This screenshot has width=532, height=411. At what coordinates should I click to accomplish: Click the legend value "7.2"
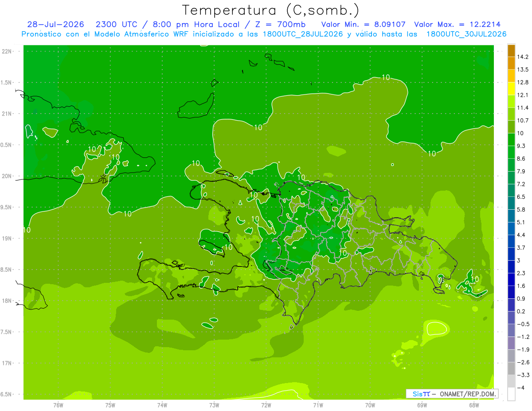[x=521, y=184]
